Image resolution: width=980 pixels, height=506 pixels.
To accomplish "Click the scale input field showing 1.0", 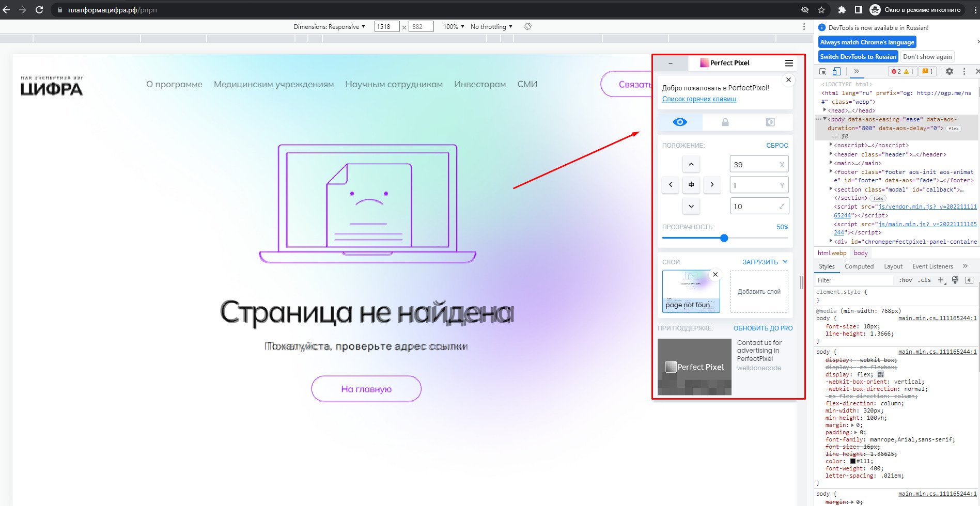I will click(x=759, y=206).
